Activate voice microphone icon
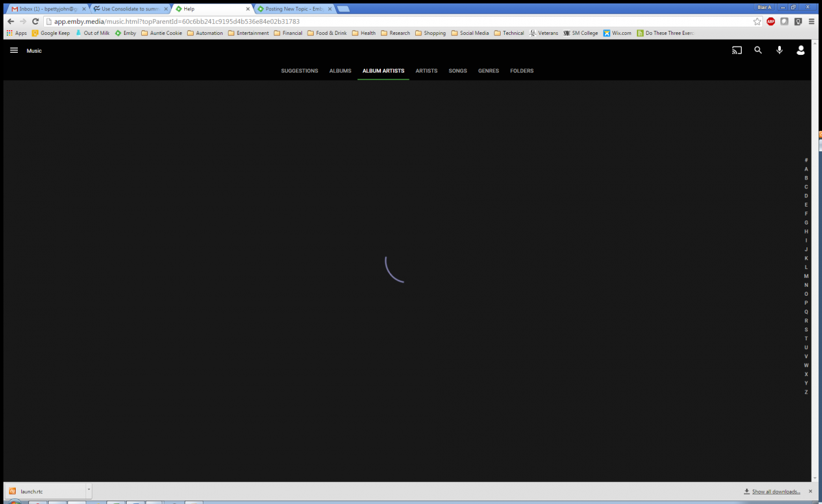The width and height of the screenshot is (822, 504). tap(780, 50)
